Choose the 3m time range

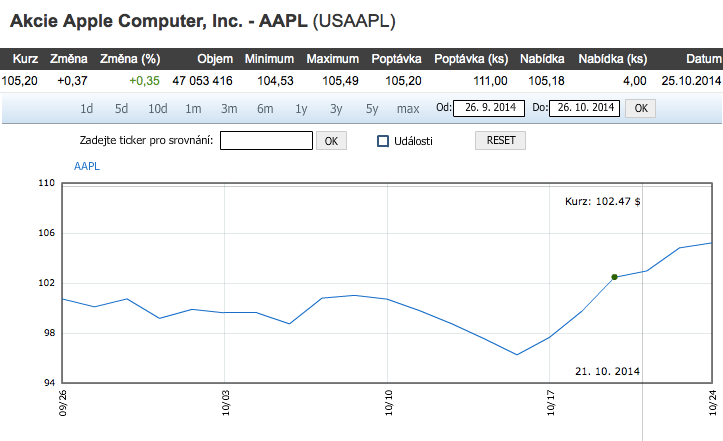click(x=229, y=108)
